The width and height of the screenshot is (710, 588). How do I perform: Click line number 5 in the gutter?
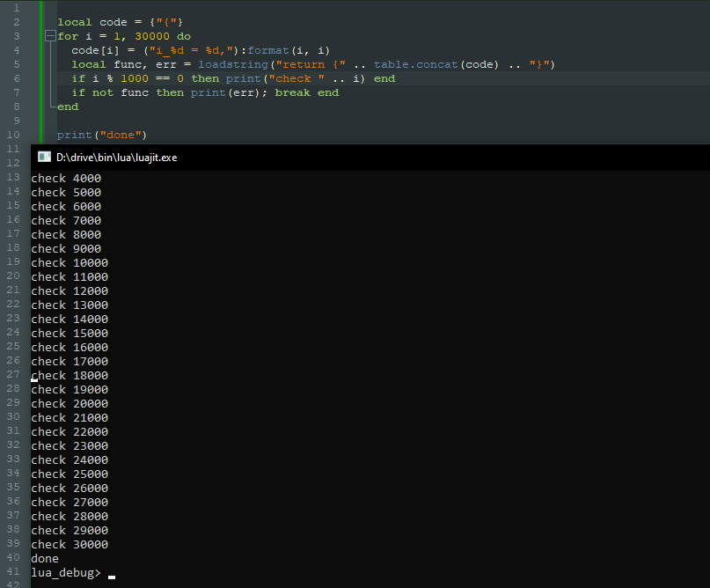(x=17, y=64)
